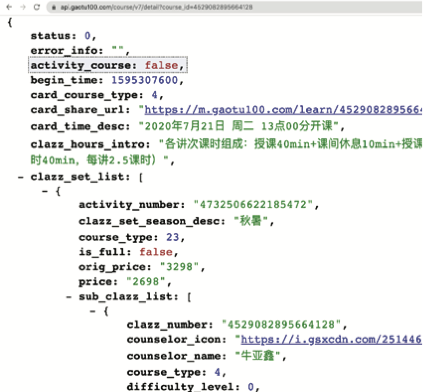Reload the page with the refresh icon
Viewport: 423px width, 392px height.
point(37,7)
